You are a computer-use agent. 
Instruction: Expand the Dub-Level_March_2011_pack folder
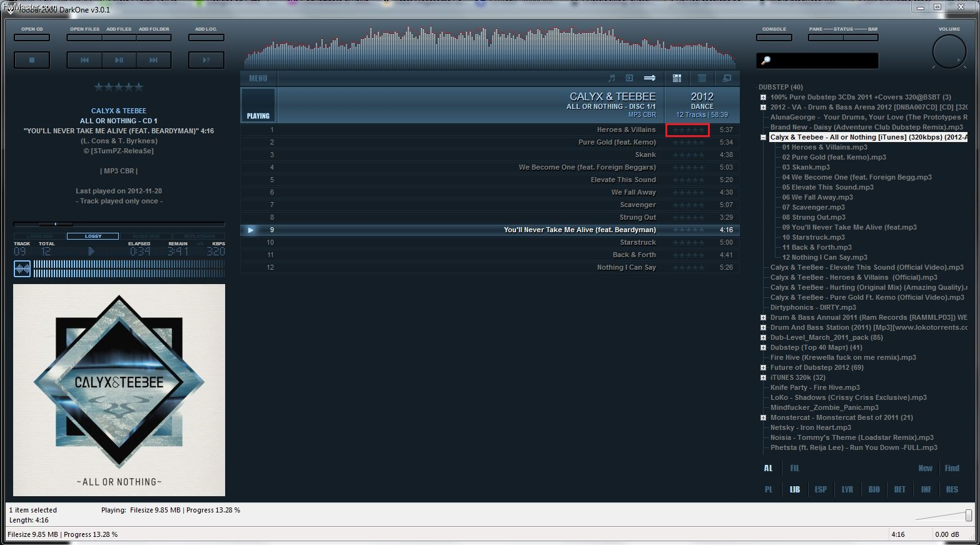pos(763,337)
